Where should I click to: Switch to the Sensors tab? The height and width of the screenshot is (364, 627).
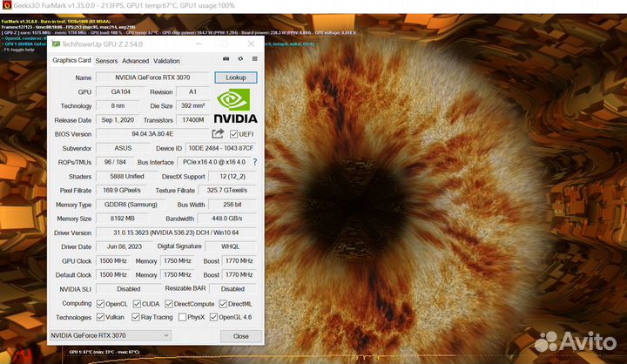pyautogui.click(x=106, y=61)
